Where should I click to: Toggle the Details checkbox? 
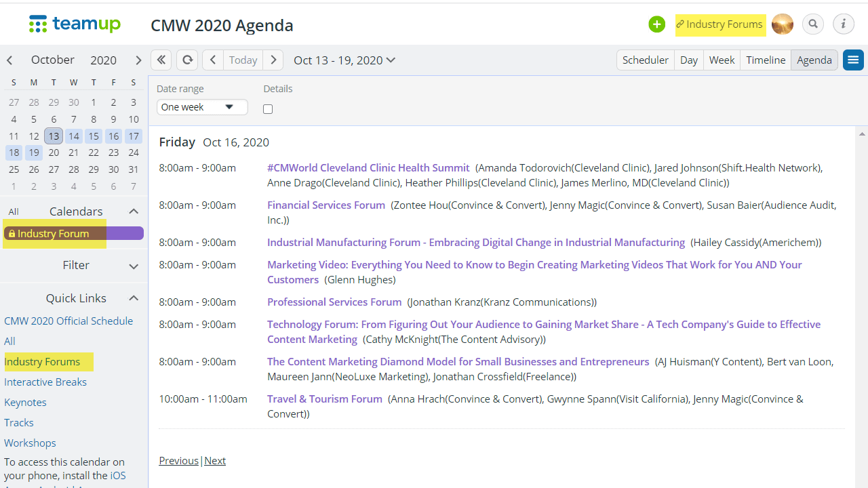point(268,109)
